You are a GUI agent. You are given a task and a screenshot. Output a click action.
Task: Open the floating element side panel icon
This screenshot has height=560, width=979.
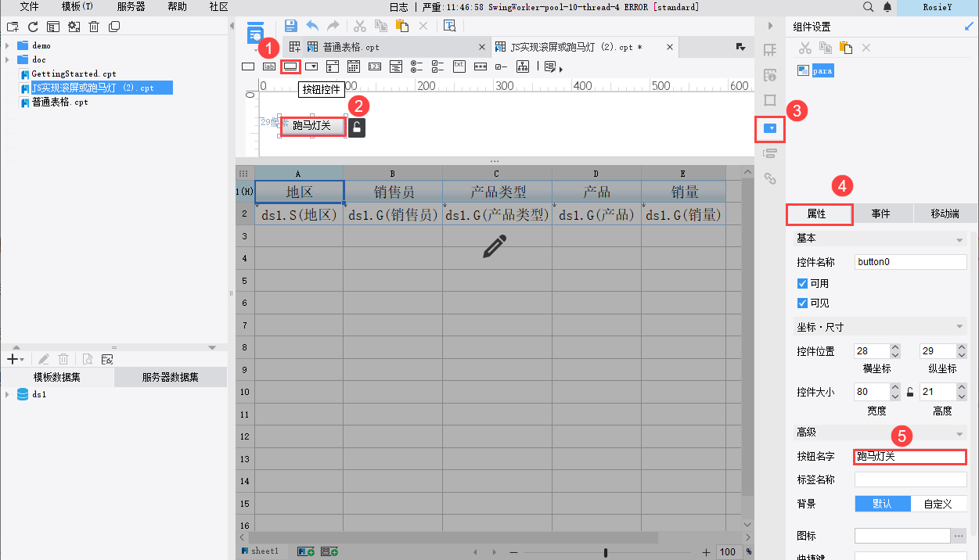tap(770, 101)
